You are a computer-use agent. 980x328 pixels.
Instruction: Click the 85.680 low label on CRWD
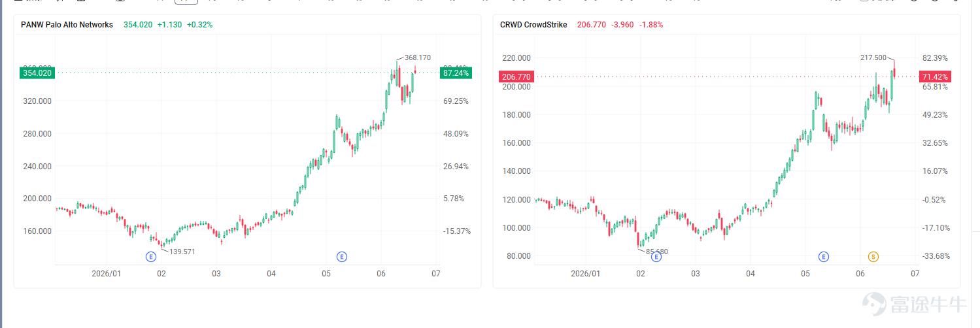coord(657,252)
